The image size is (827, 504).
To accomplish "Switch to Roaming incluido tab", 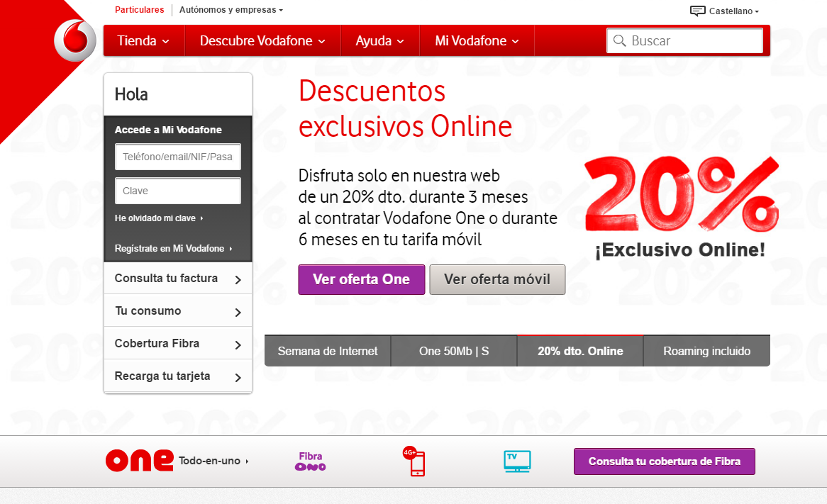I will (x=706, y=351).
